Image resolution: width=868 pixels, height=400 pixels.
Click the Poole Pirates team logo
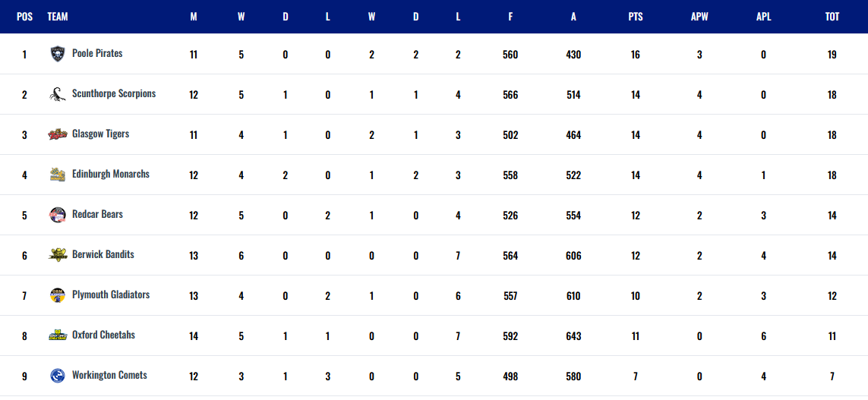58,54
